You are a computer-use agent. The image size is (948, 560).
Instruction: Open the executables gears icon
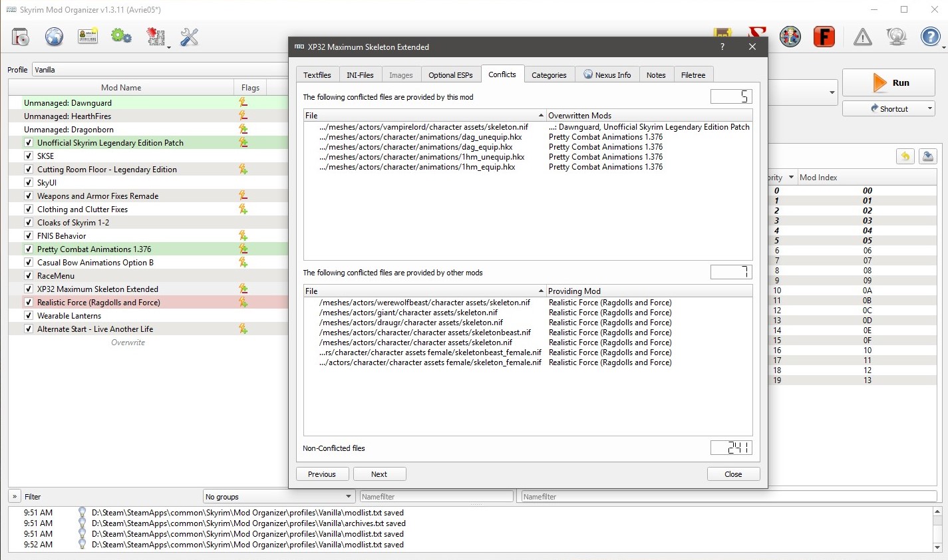(121, 37)
